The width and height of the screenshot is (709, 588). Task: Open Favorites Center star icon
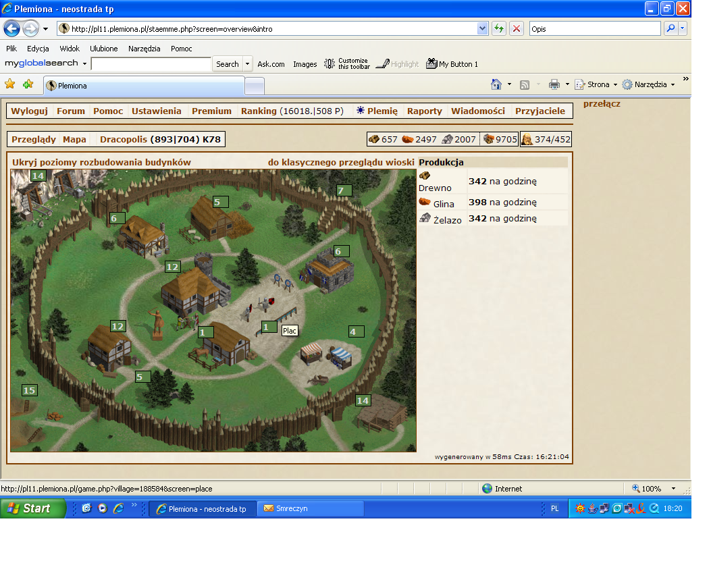coord(10,84)
